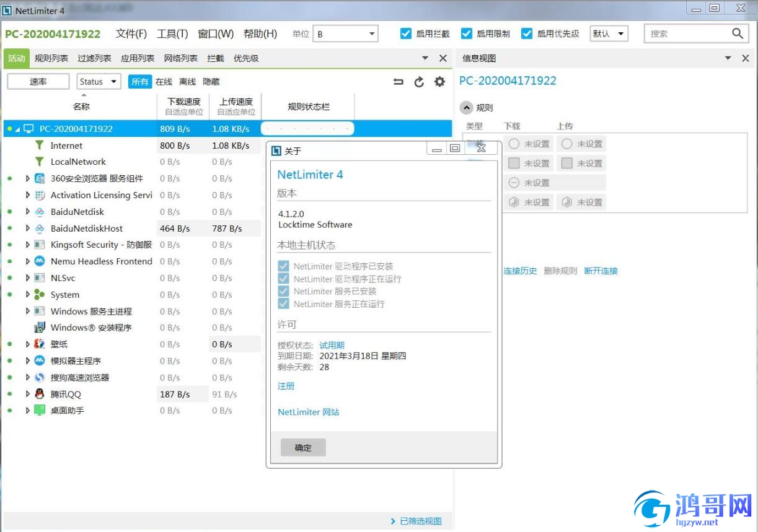Screen dimensions: 758x532
Task: Click the 速率 button
Action: pos(38,82)
